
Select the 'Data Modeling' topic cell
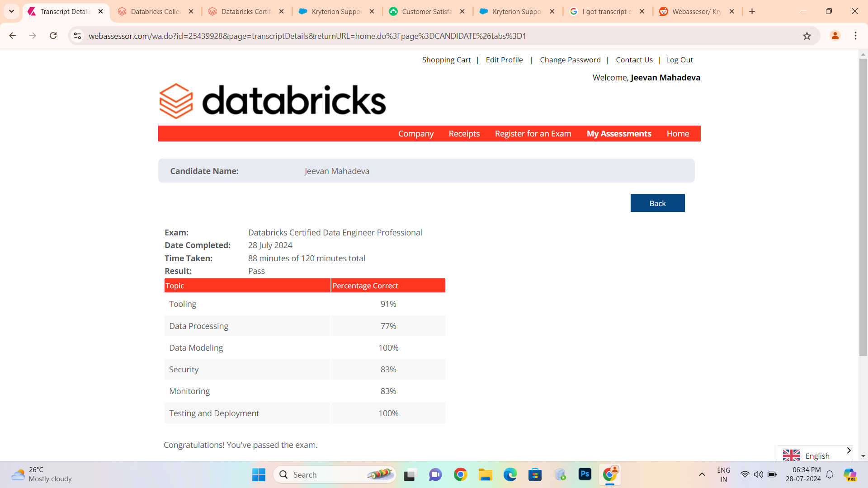click(247, 347)
